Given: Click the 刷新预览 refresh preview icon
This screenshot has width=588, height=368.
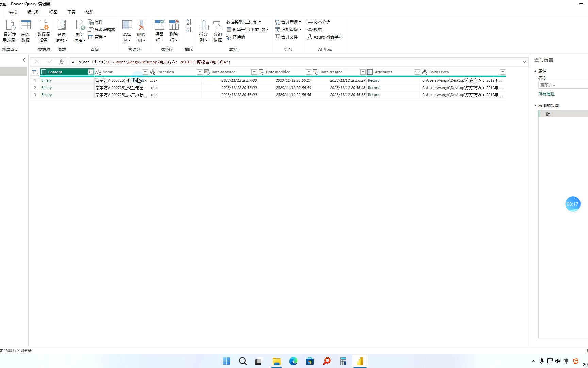Looking at the screenshot, I should pos(80,31).
